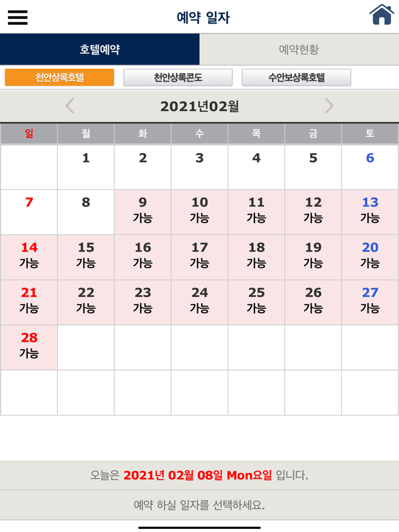Select February 18 available date

pyautogui.click(x=256, y=257)
